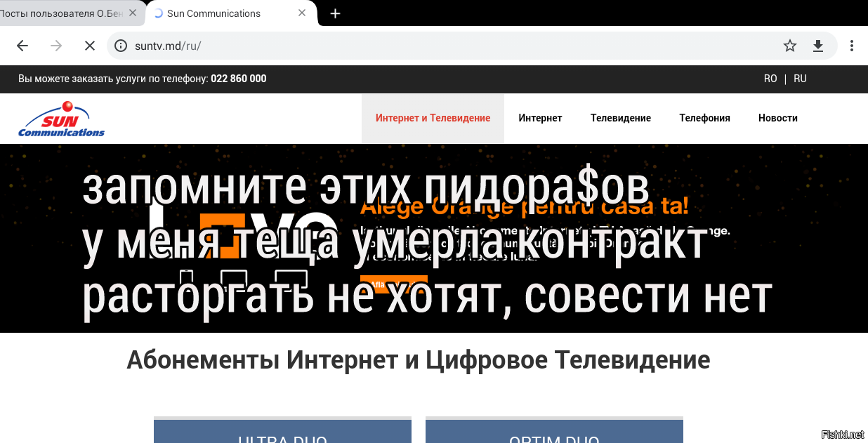Click the browser back arrow
Screen dimensions: 868x443
coord(22,46)
